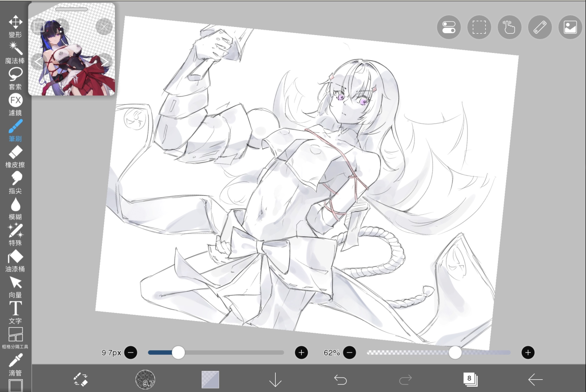Open the 框格分隔工具 frame divider tool
Screen dimensions: 586x392
click(15, 338)
